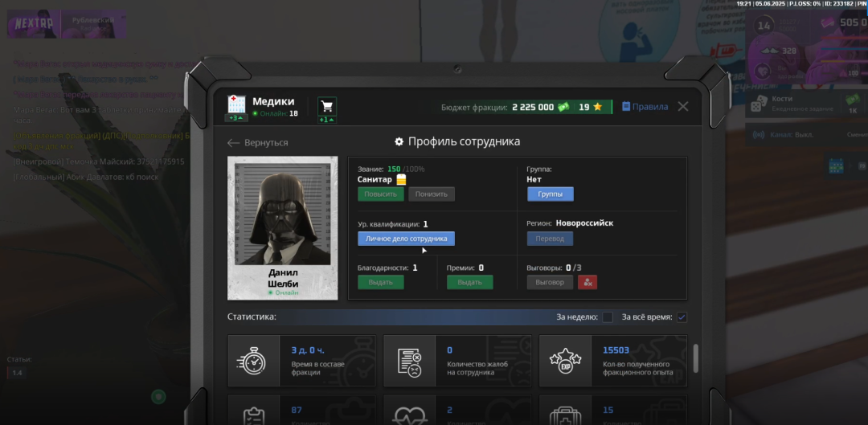Image resolution: width=868 pixels, height=425 pixels.
Task: Enable the За неделю checkbox
Action: (608, 317)
